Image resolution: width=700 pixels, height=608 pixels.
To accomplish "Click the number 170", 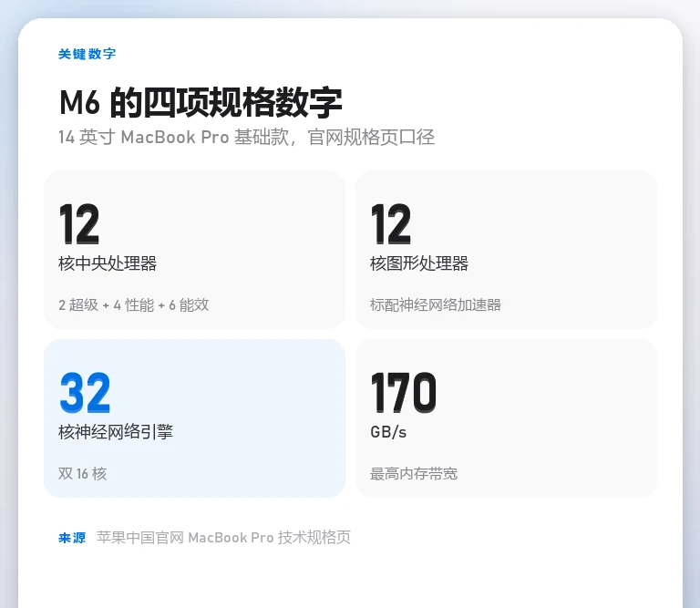I will [x=404, y=393].
